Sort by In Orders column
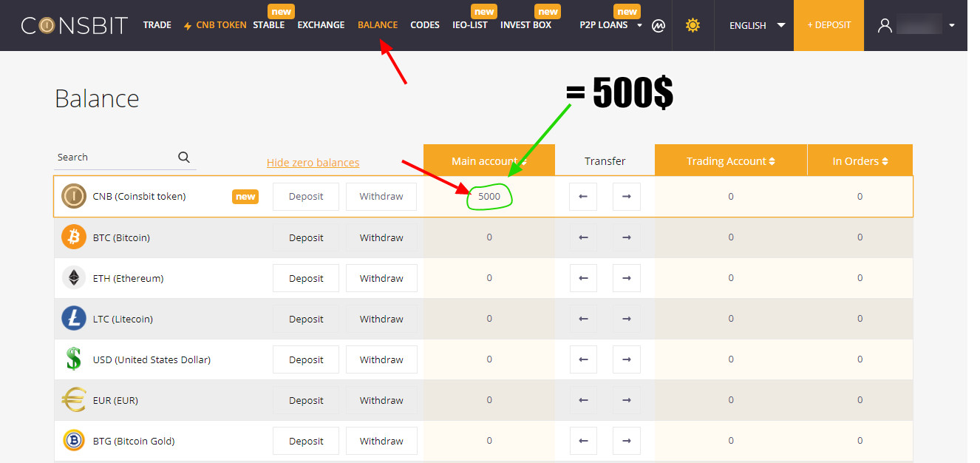 pyautogui.click(x=860, y=160)
